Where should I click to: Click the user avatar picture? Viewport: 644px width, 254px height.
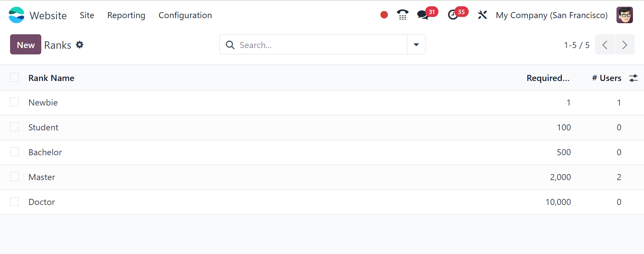(625, 15)
